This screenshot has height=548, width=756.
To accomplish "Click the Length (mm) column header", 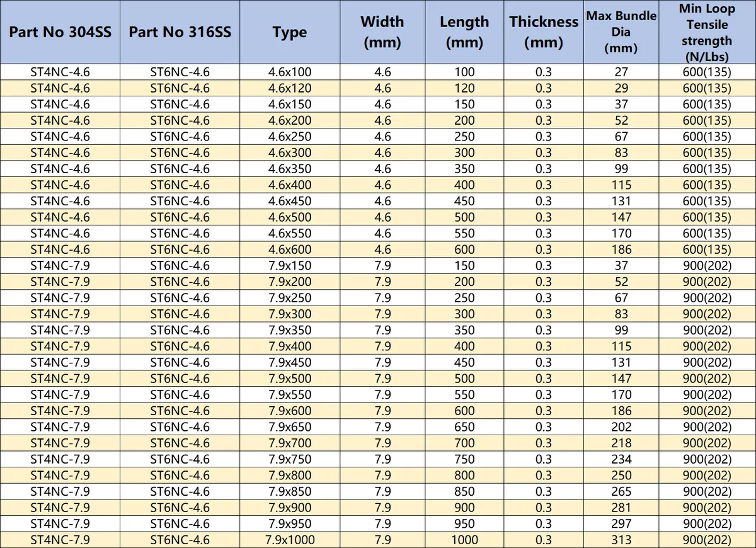I will [x=464, y=31].
